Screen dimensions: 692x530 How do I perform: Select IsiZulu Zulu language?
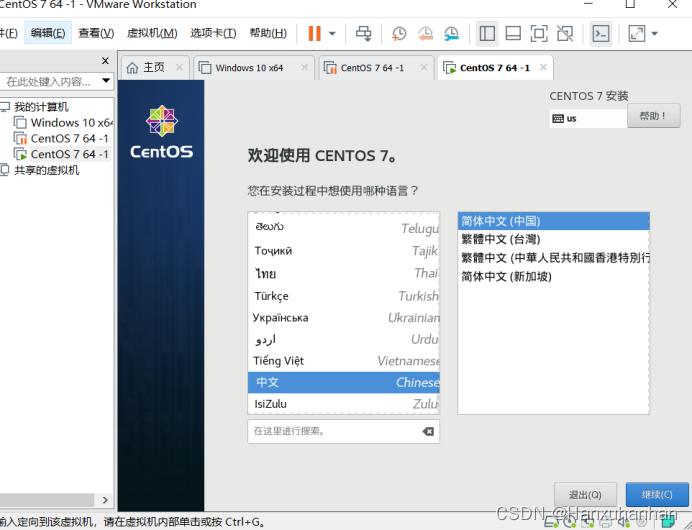click(344, 404)
